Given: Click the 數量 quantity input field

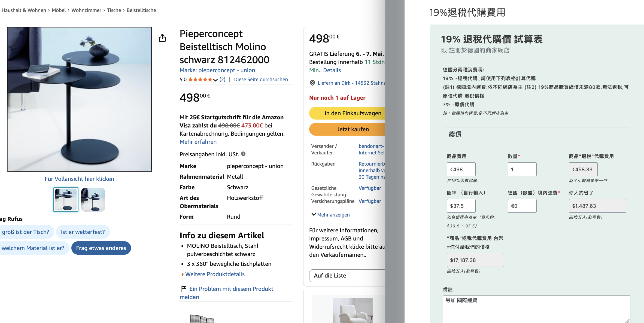Looking at the screenshot, I should click(522, 169).
